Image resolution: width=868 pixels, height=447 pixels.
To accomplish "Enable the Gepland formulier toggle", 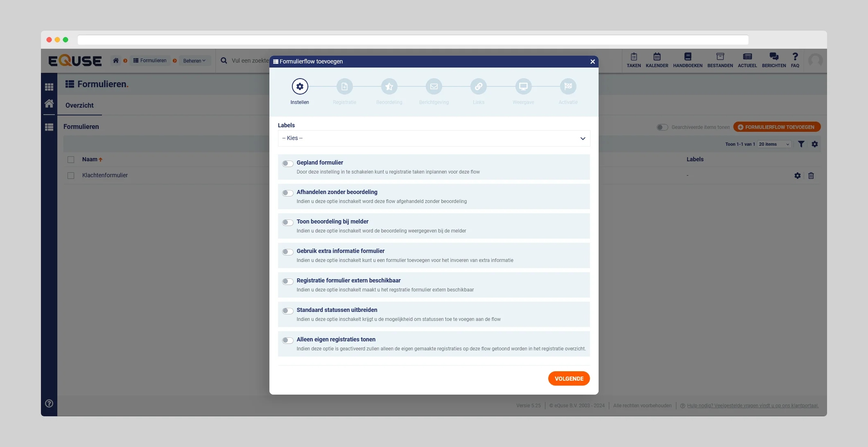I will pyautogui.click(x=288, y=163).
